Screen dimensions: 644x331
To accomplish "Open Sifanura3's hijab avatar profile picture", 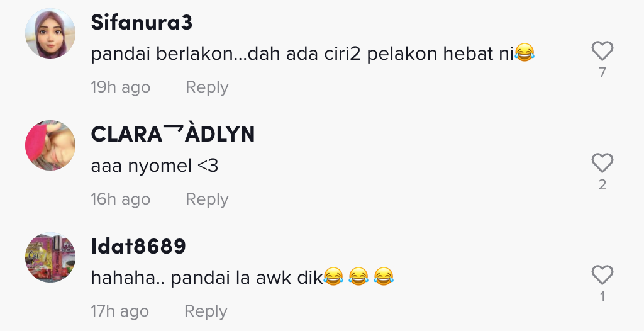I will (50, 33).
